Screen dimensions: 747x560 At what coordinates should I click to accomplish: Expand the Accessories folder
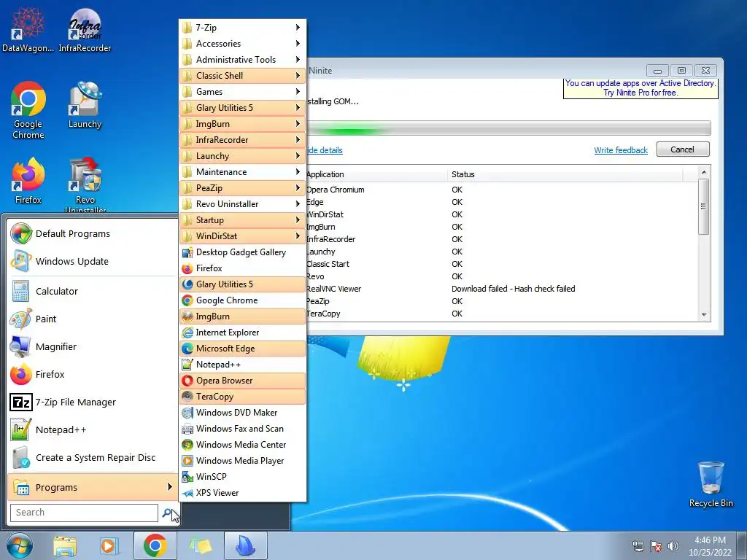(242, 44)
